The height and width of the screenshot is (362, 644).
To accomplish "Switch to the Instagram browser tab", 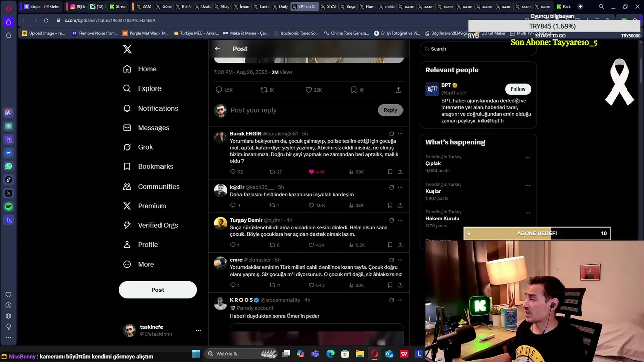I will tap(78, 7).
